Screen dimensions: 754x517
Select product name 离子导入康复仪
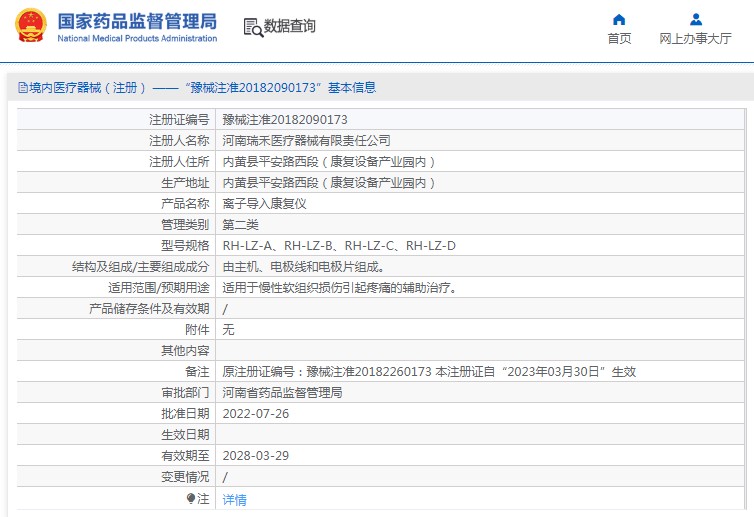[x=264, y=203]
